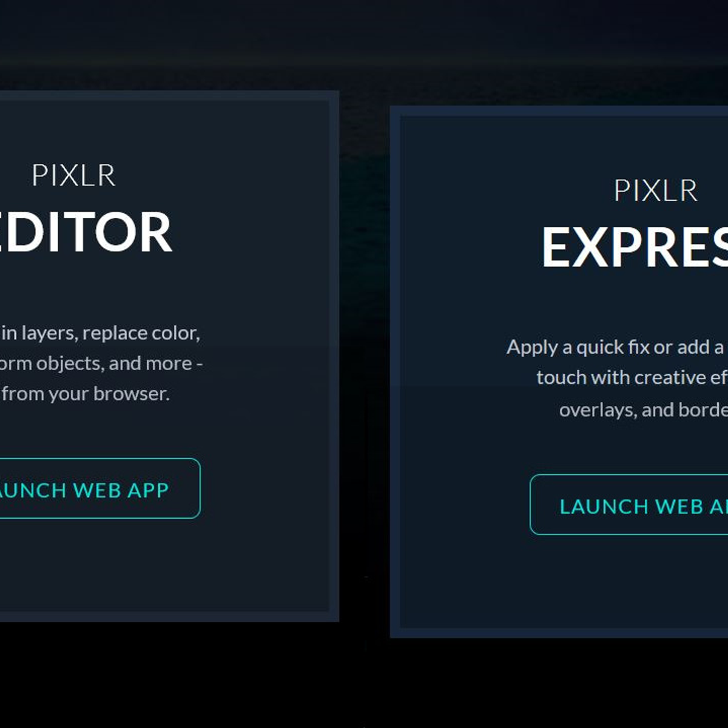
Task: Launch the Pixlr Express web app
Action: tap(629, 505)
